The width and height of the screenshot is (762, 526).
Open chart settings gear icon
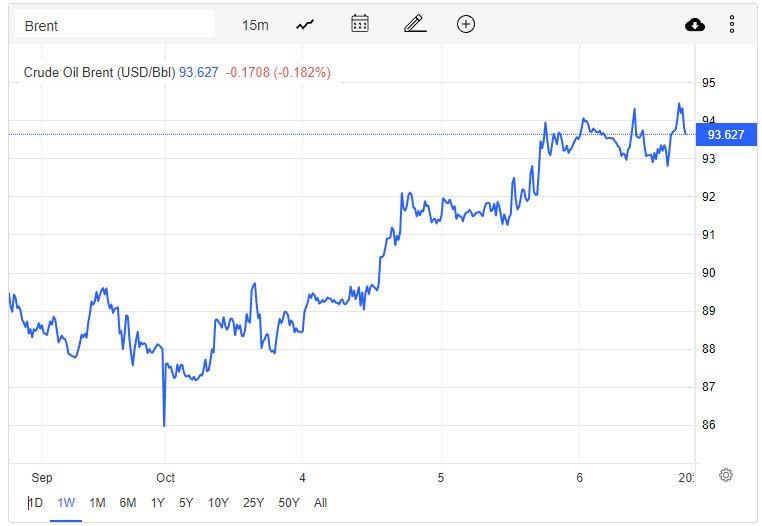tap(726, 475)
